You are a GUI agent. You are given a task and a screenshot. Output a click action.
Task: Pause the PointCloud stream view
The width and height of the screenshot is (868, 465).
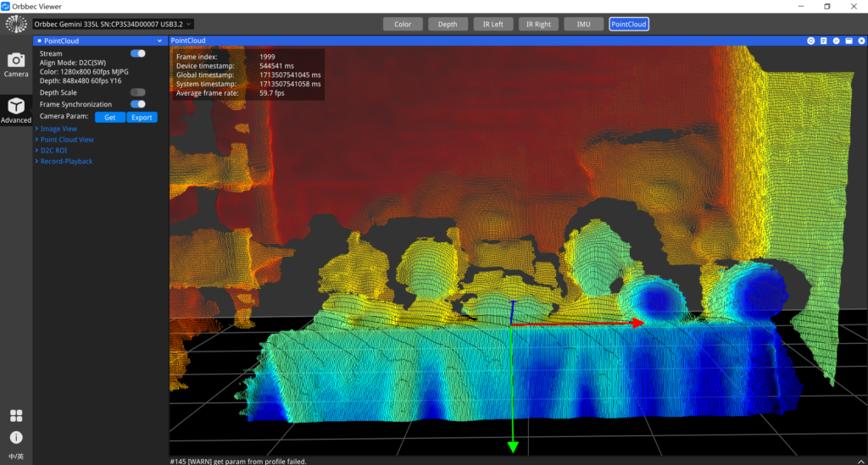(x=836, y=41)
